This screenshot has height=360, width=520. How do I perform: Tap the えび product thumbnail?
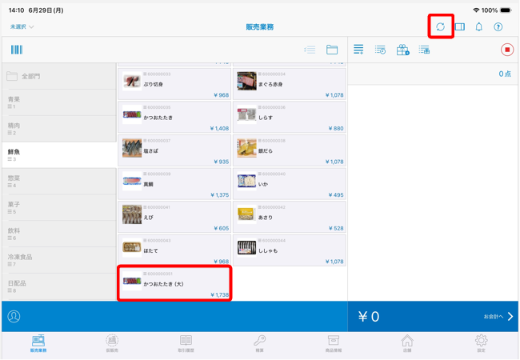[132, 214]
